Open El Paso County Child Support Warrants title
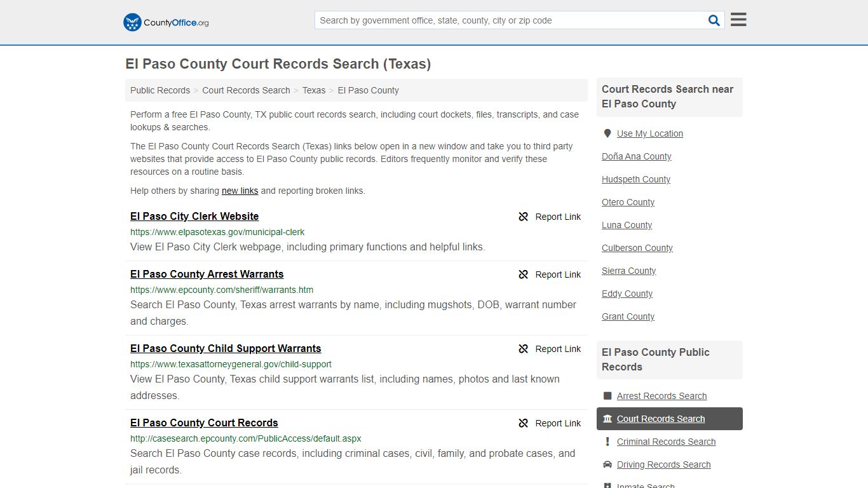The height and width of the screenshot is (488, 868). pyautogui.click(x=226, y=348)
